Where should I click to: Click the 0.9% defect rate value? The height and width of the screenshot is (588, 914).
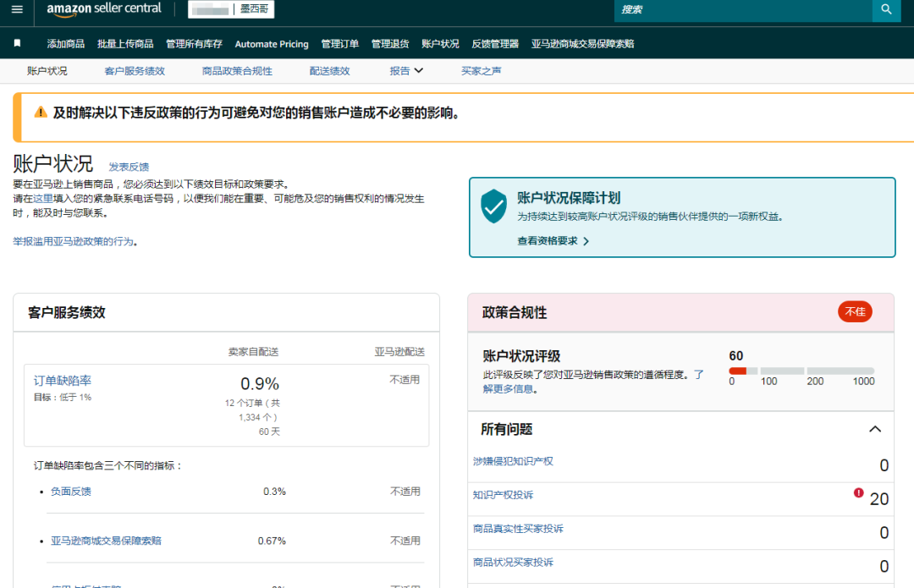(260, 384)
